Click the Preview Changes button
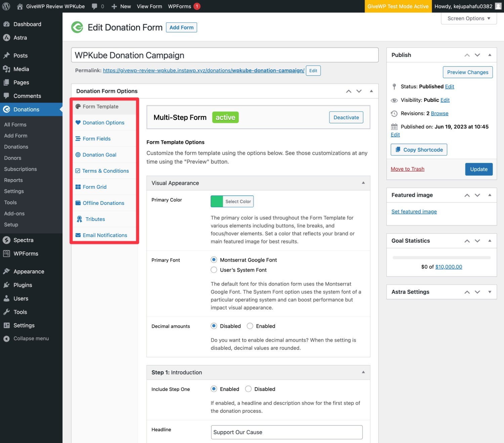This screenshot has height=443, width=504. (468, 72)
